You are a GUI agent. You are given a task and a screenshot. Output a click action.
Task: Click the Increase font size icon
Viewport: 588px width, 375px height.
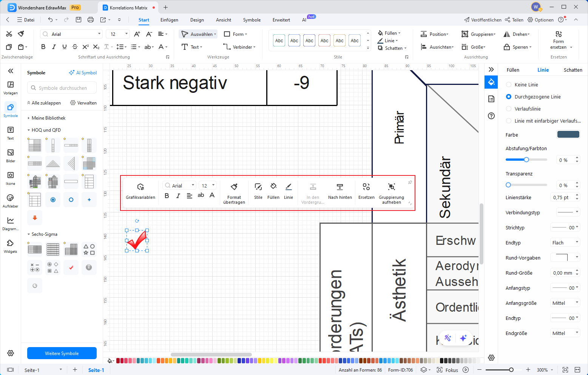pyautogui.click(x=137, y=34)
